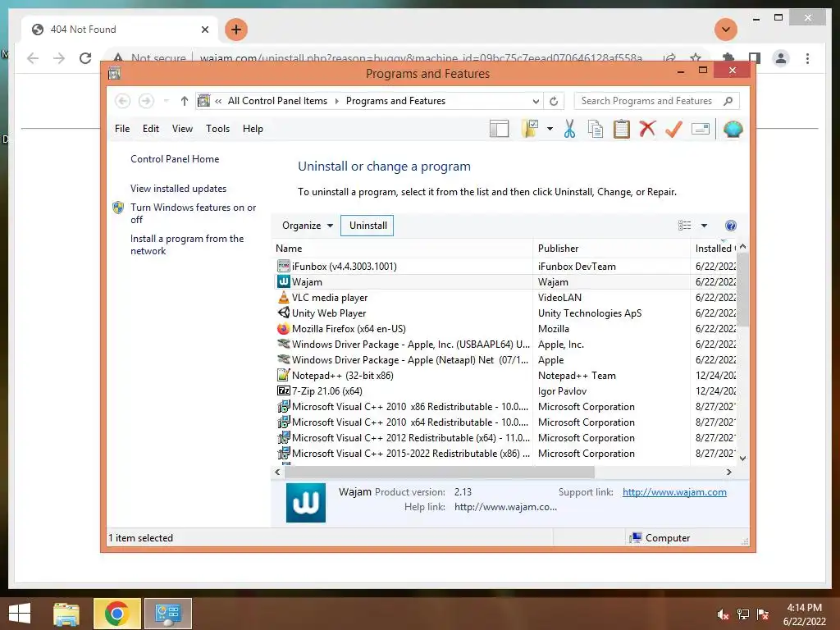
Task: Open the Tools menu
Action: [217, 129]
